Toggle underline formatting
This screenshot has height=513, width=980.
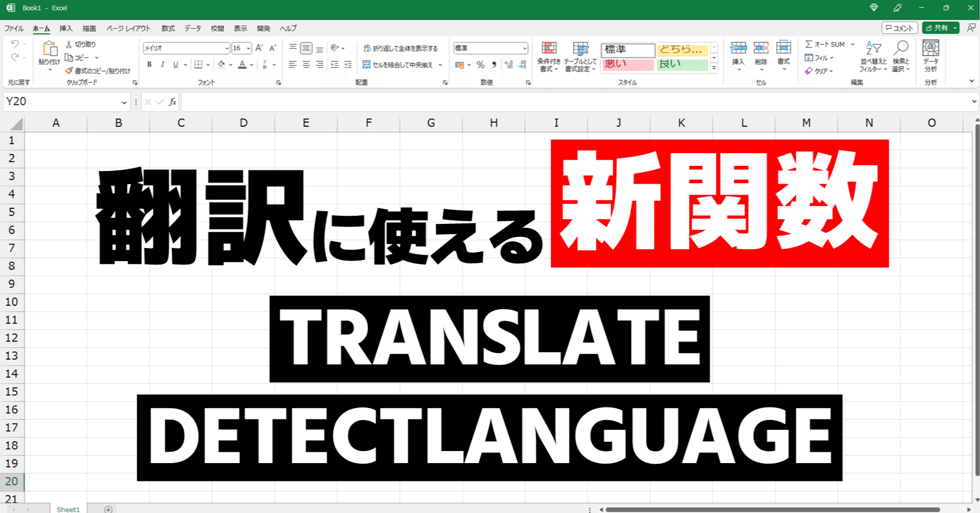(x=176, y=65)
